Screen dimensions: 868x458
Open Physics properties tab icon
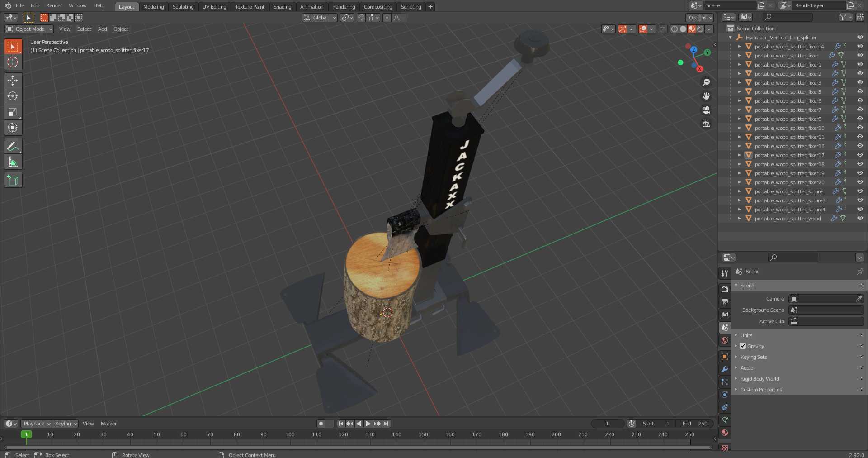pyautogui.click(x=725, y=395)
